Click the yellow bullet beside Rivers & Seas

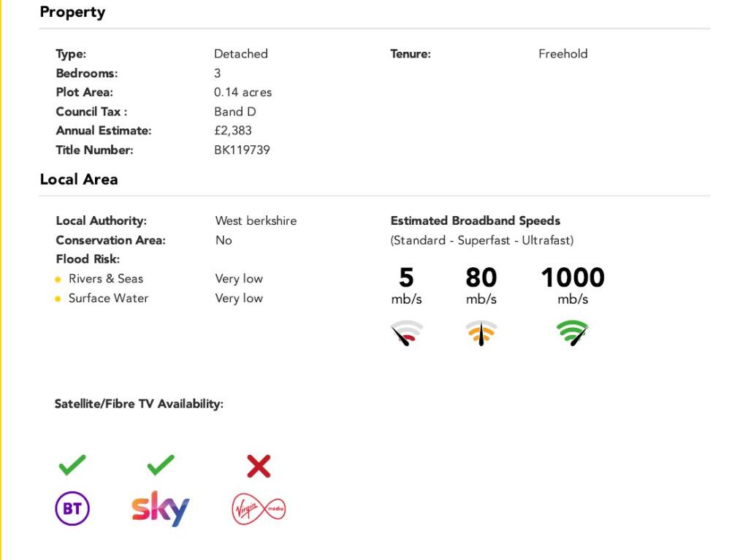coord(58,280)
